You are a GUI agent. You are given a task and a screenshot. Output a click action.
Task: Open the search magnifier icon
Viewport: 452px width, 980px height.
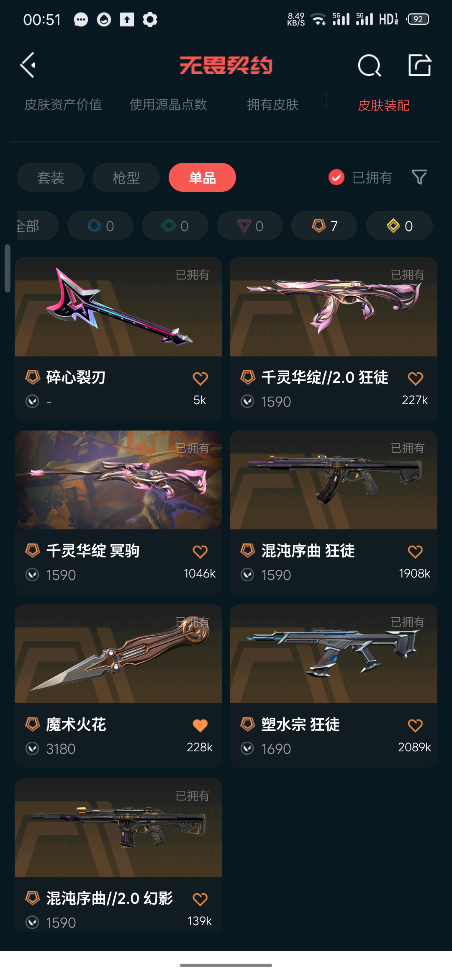click(x=369, y=65)
